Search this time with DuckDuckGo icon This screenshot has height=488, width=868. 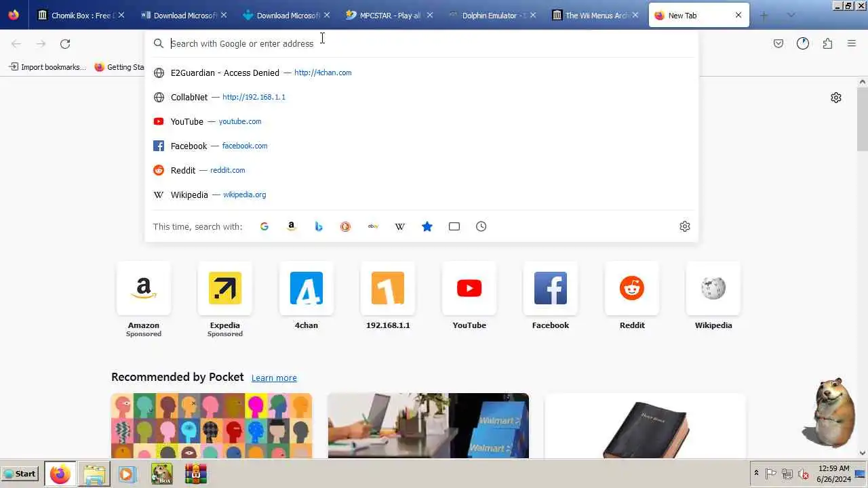(x=346, y=226)
